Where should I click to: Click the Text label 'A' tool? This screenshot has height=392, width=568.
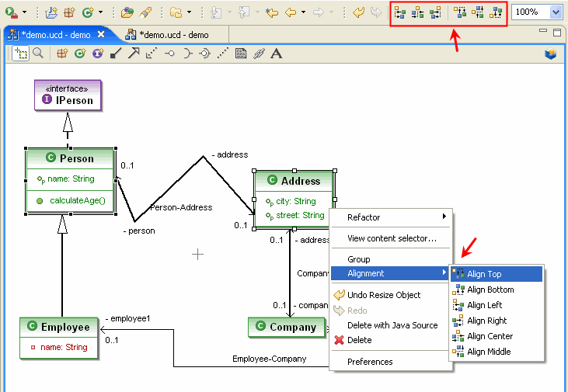click(x=276, y=54)
